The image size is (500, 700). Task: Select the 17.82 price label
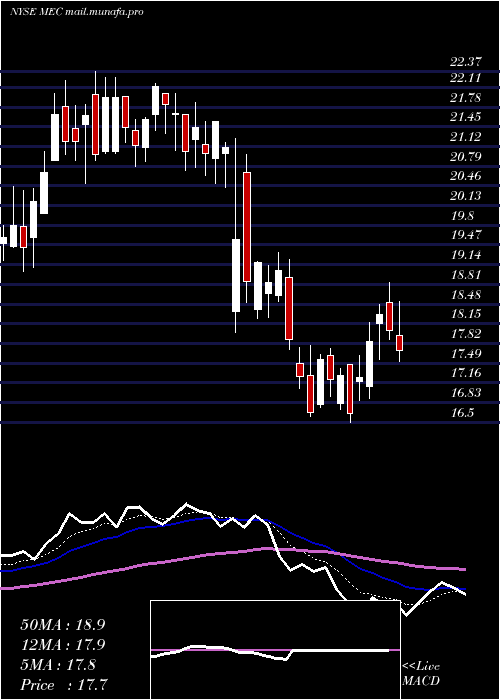coord(465,334)
